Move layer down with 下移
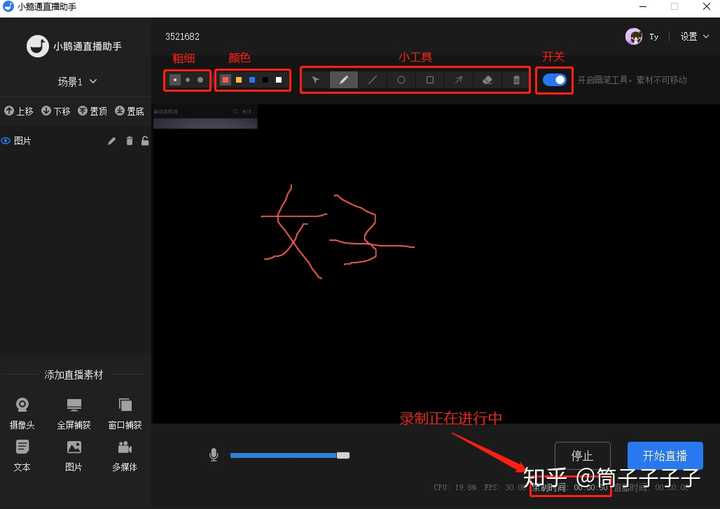This screenshot has height=509, width=720. (x=56, y=111)
